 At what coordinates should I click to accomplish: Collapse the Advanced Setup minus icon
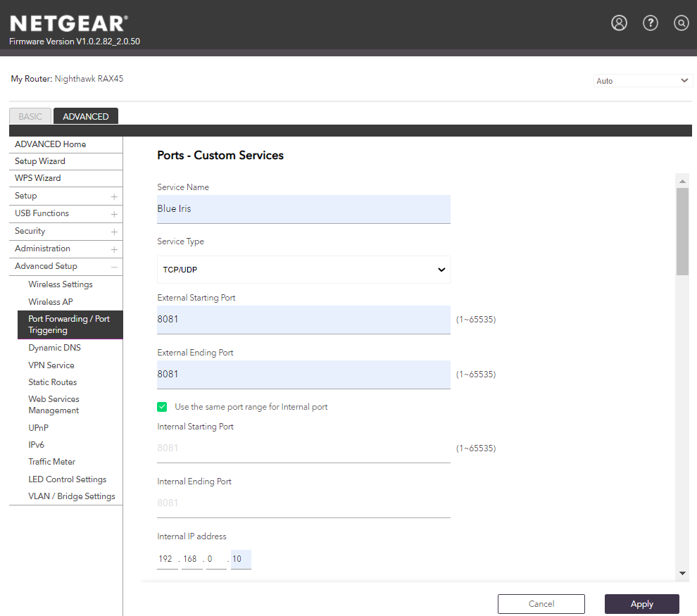point(114,267)
